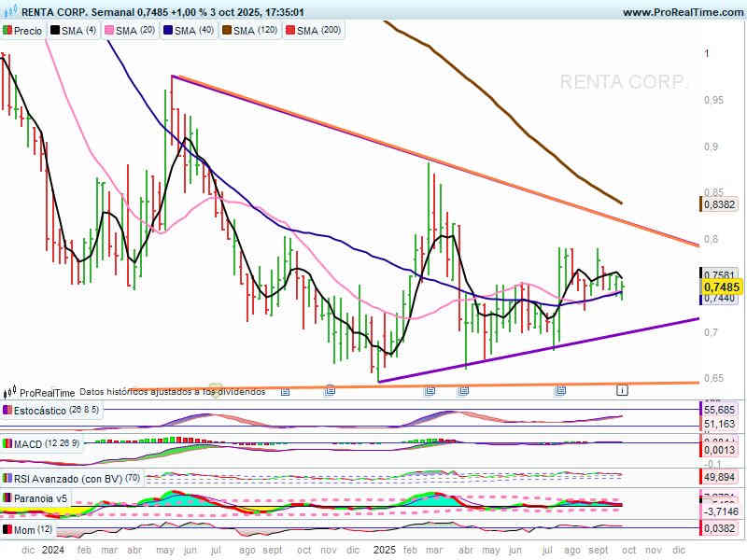The image size is (747, 560).
Task: Click the Precio legend icon
Action: point(7,31)
